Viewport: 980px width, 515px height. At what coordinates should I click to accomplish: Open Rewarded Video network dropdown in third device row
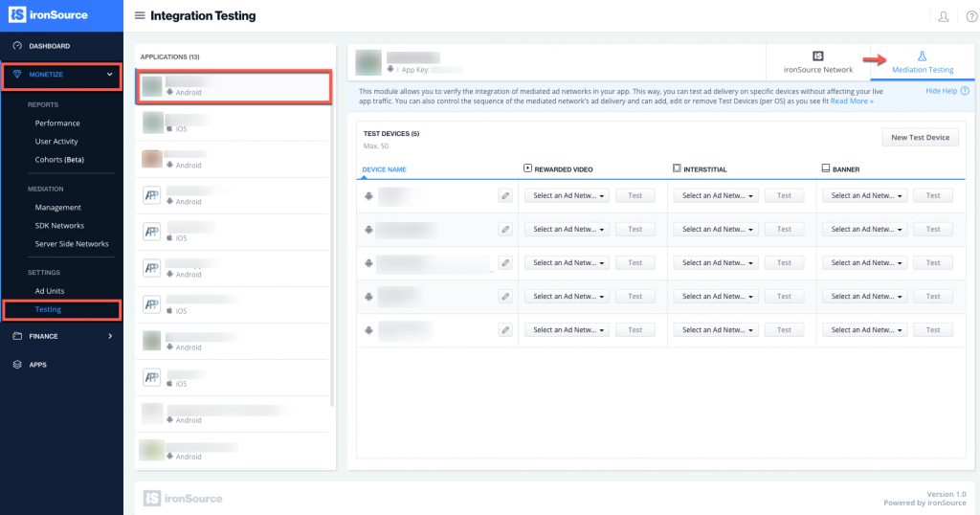(568, 263)
